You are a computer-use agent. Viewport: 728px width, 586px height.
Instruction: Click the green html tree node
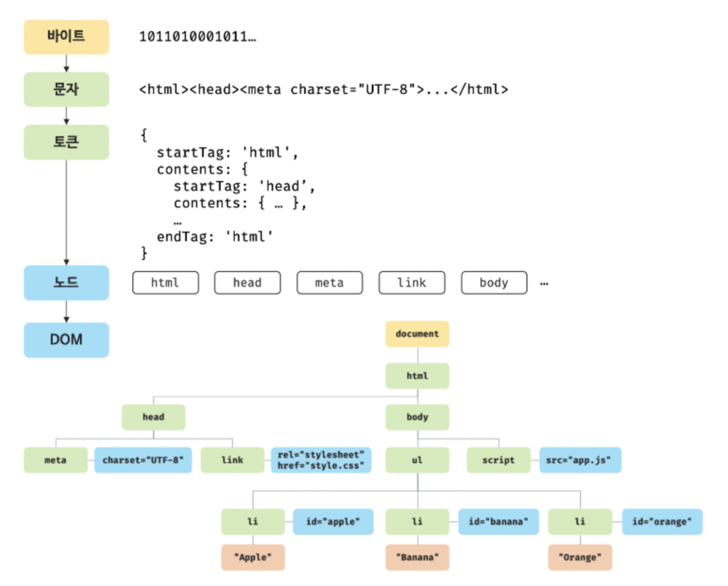(417, 375)
